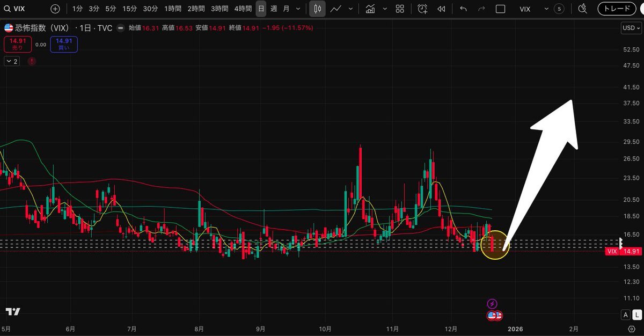644x336 pixels.
Task: Expand the collapsed indicators legend showing 2
Action: 12,61
